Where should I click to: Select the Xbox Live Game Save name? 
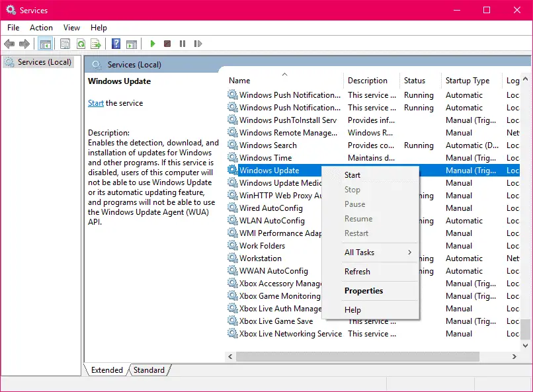point(276,321)
